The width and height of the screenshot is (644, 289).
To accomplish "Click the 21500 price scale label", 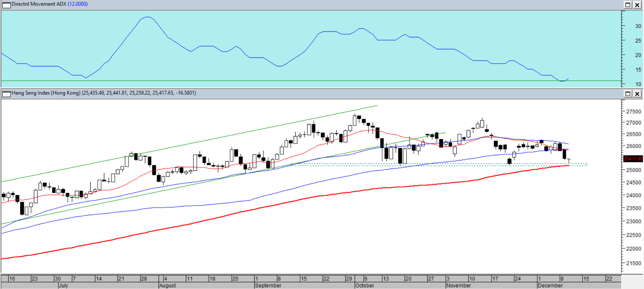I will coord(633,263).
